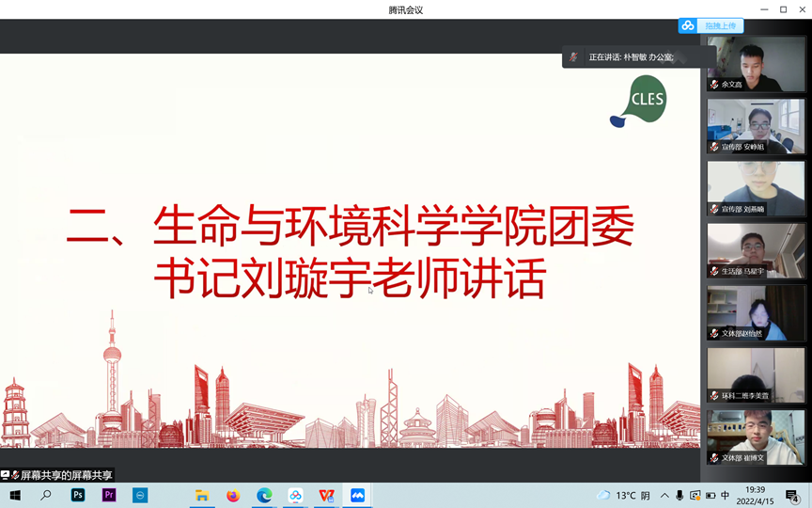Select 余文高's video thumbnail
The height and width of the screenshot is (508, 812).
pyautogui.click(x=756, y=63)
